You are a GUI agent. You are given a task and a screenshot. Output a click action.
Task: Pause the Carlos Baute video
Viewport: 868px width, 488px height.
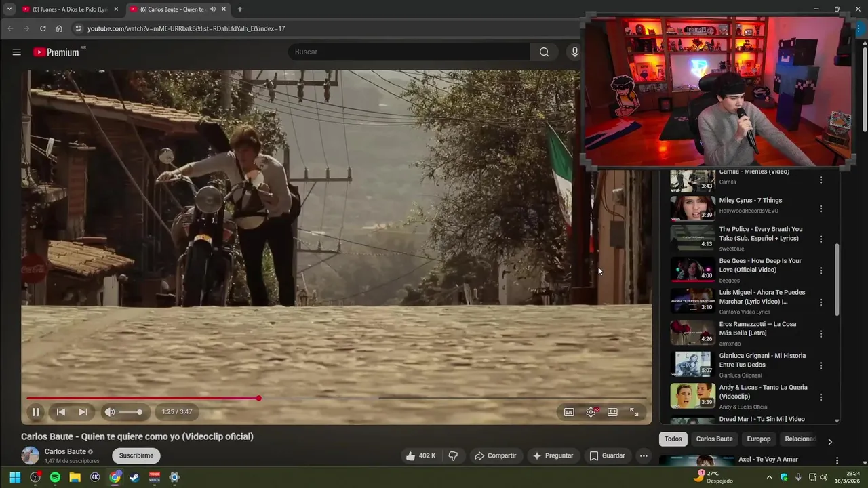coord(35,412)
